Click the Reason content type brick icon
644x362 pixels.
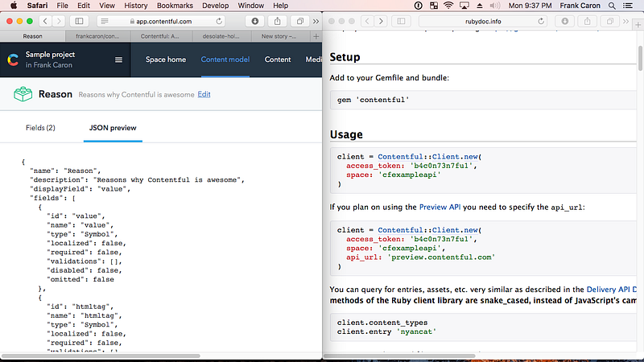coord(23,95)
